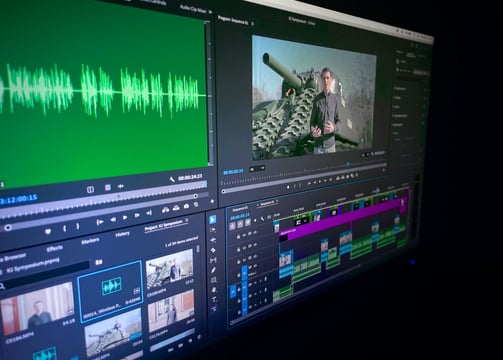Switch to Effects tab
Screen dimensions: 503x360
pos(55,248)
